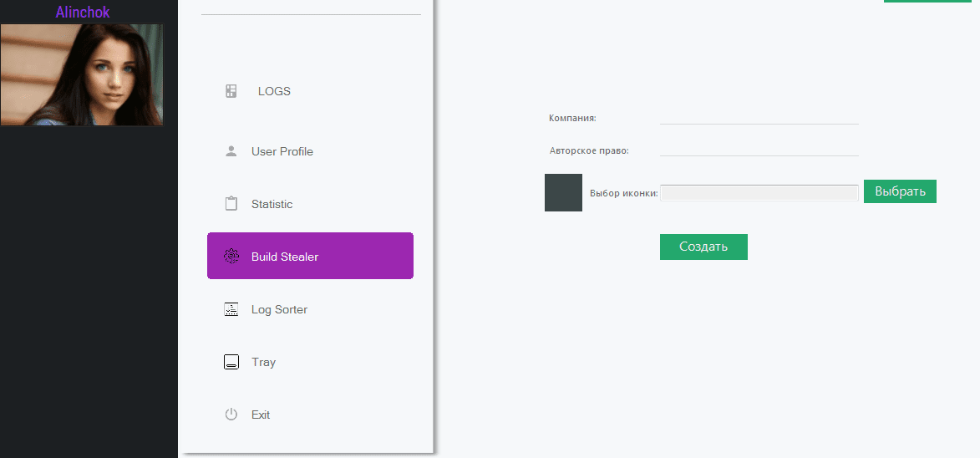
Task: Select the Statistic clipboard icon
Action: pyautogui.click(x=231, y=204)
